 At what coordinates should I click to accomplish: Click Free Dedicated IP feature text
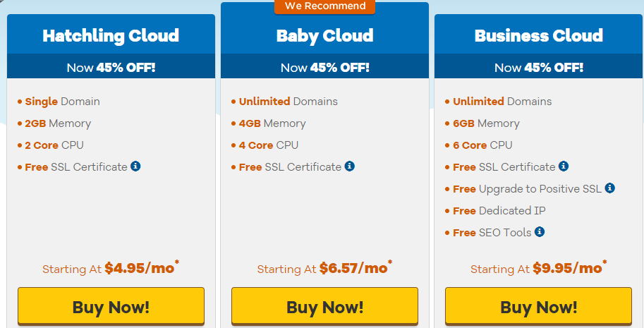pos(499,211)
